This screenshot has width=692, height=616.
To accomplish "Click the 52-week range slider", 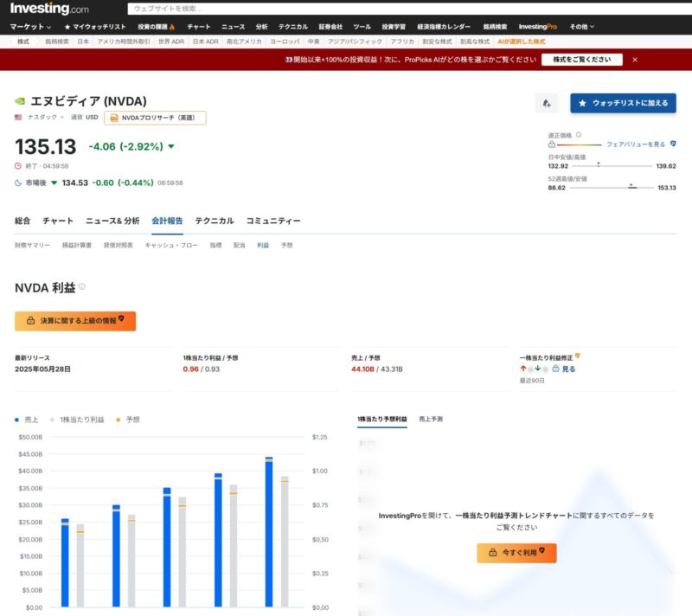I will (612, 188).
